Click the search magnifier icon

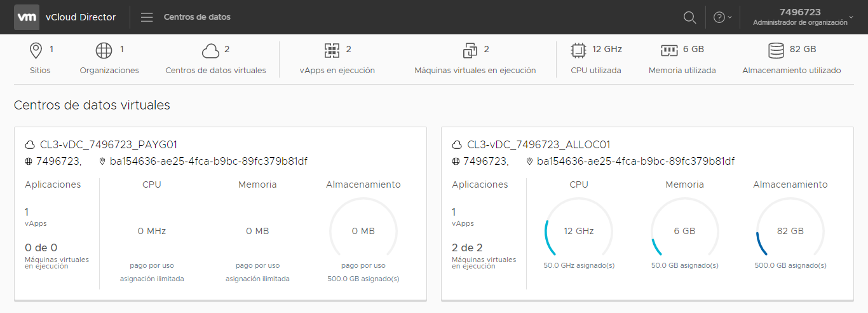[x=689, y=17]
